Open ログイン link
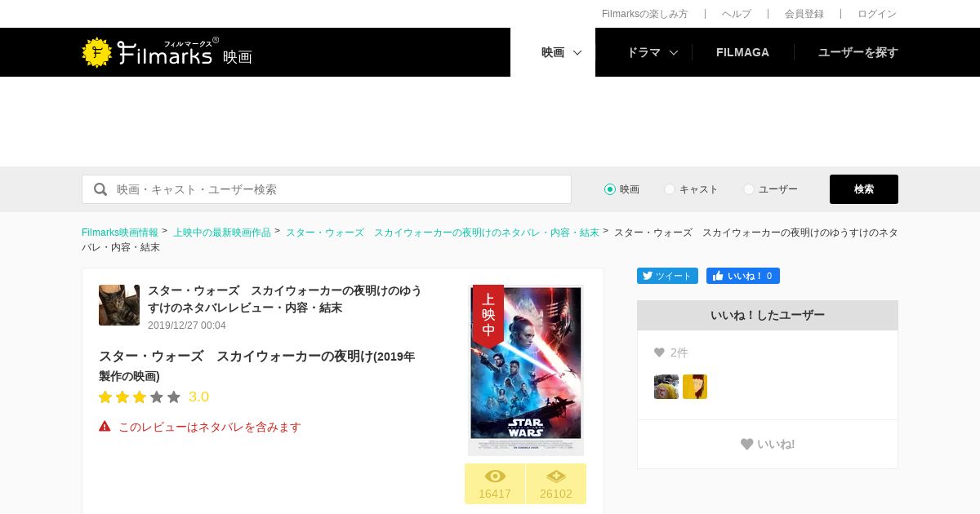The width and height of the screenshot is (980, 514). (x=877, y=14)
